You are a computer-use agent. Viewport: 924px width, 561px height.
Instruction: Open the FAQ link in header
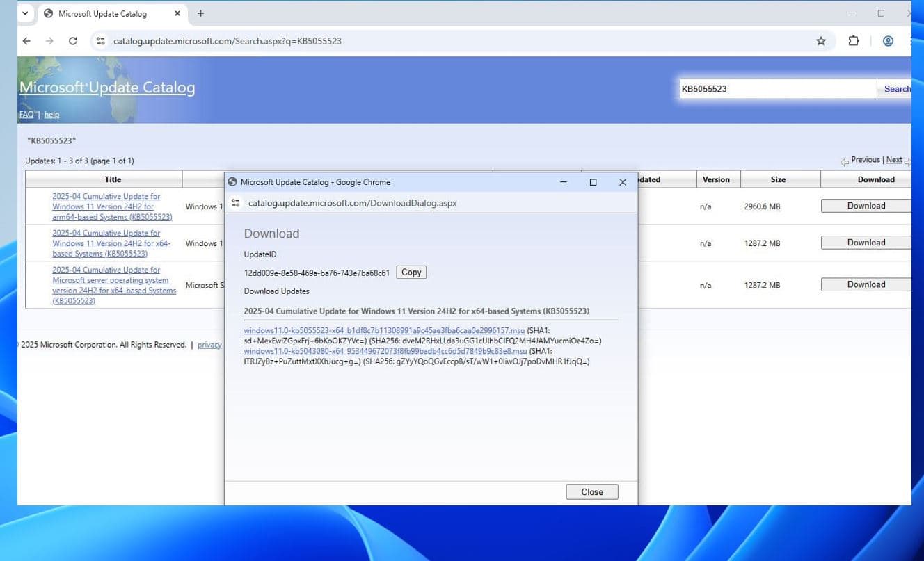coord(26,115)
